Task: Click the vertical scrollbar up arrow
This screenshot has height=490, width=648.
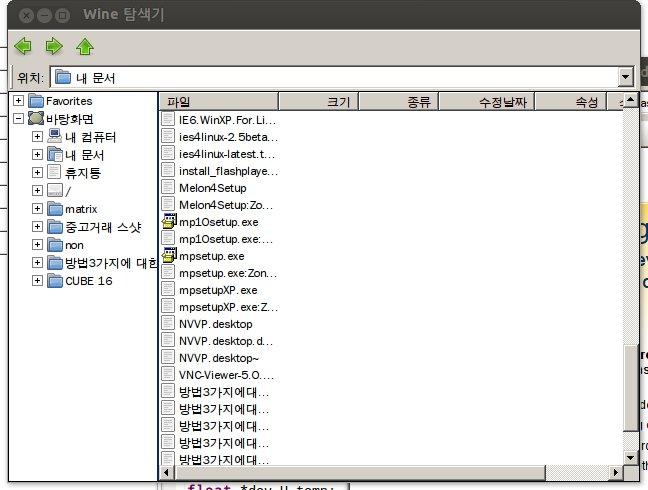Action: 631,100
